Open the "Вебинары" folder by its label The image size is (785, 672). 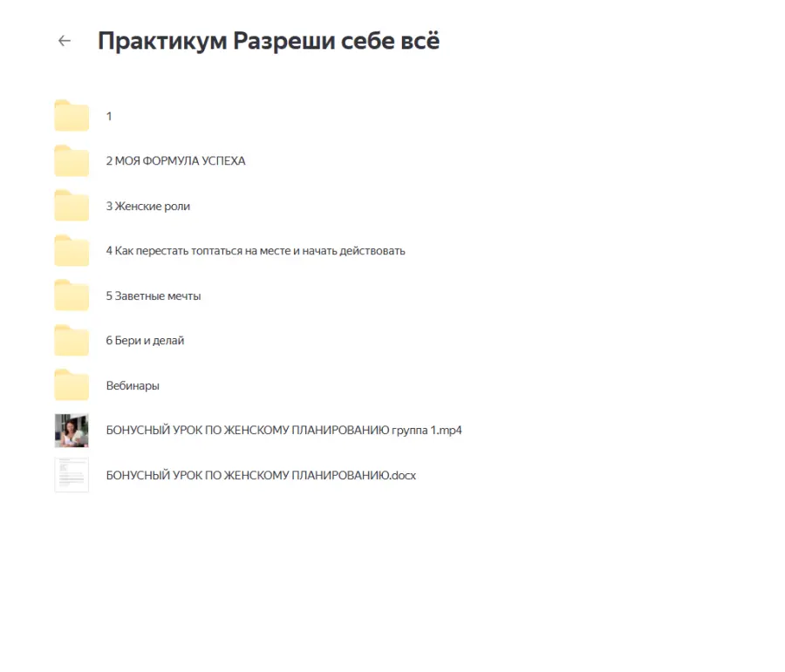pyautogui.click(x=133, y=384)
